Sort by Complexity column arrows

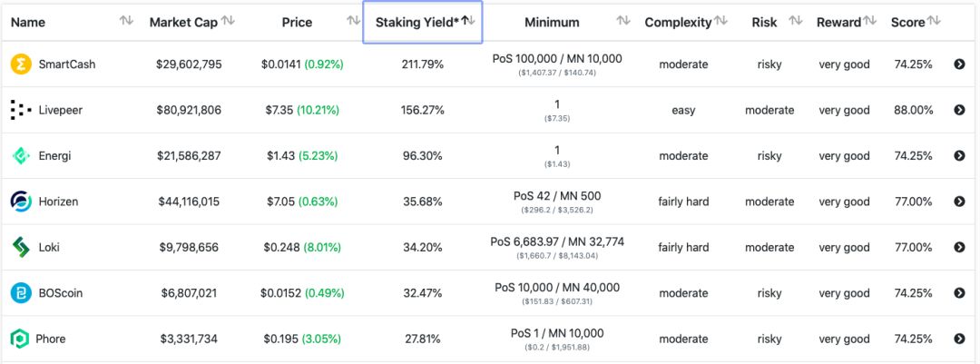click(x=720, y=21)
